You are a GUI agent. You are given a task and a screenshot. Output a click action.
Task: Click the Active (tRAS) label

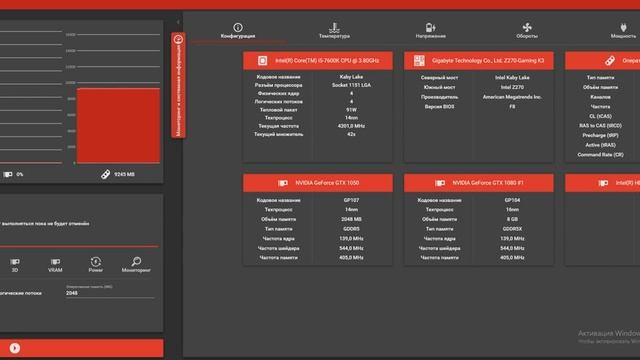pos(600,145)
